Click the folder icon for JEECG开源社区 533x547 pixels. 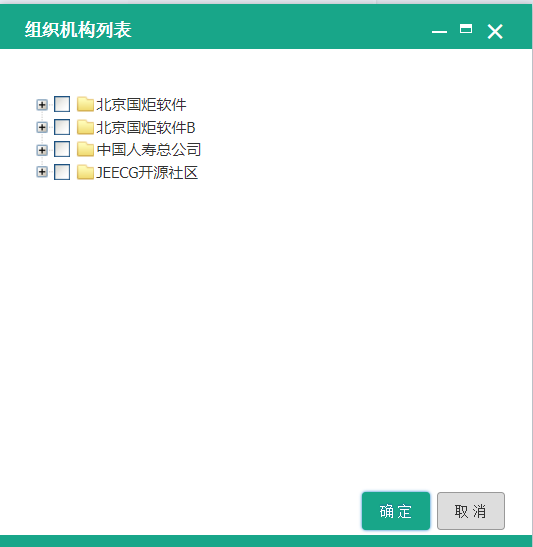point(85,172)
